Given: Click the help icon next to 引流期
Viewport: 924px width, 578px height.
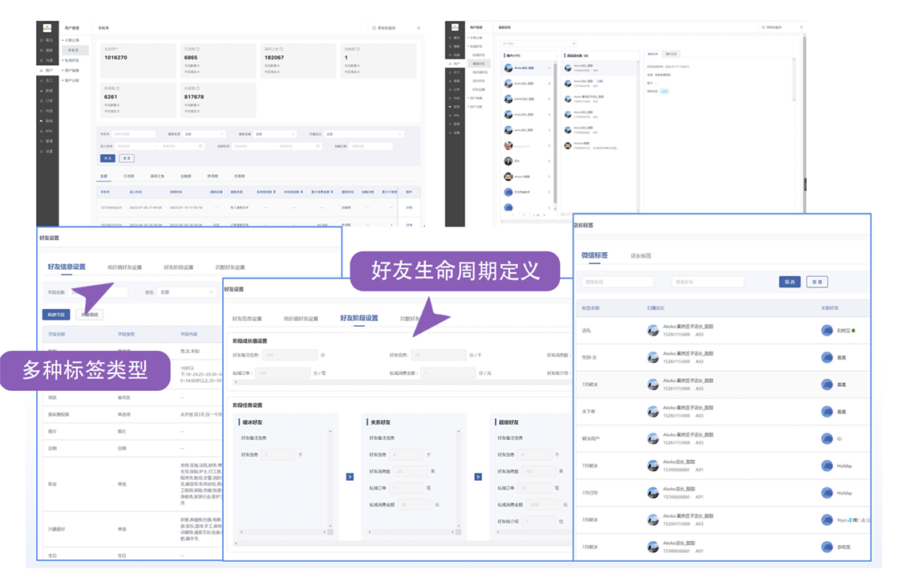Looking at the screenshot, I should [199, 49].
